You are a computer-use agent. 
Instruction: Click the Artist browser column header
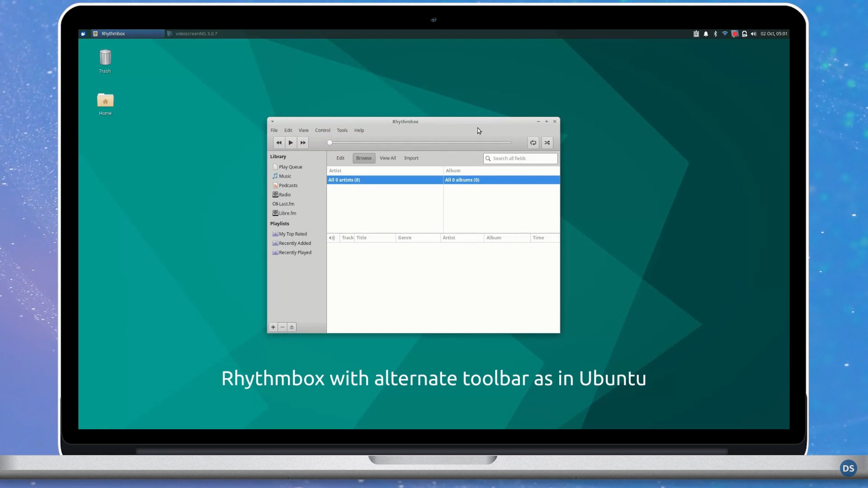[x=385, y=171]
